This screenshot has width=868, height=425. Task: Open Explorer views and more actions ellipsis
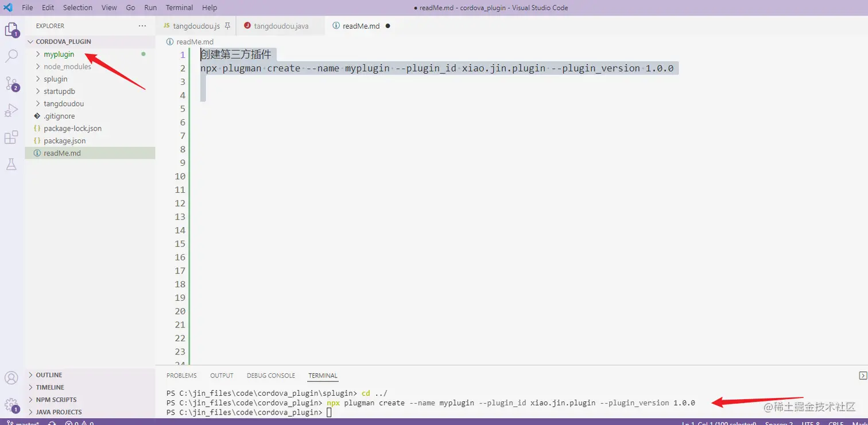pyautogui.click(x=142, y=26)
